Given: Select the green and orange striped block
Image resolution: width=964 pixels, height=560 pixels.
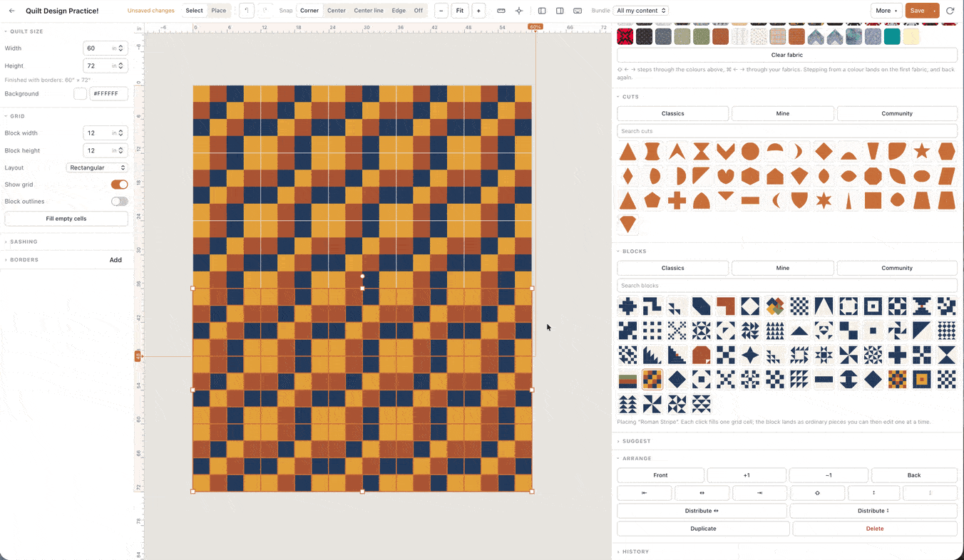Looking at the screenshot, I should tap(627, 379).
